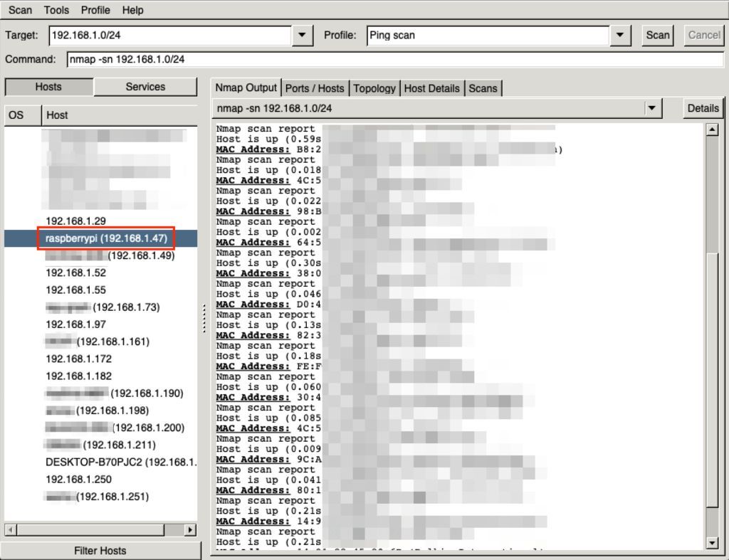Click the Cancel button
Image resolution: width=729 pixels, height=560 pixels.
pos(704,36)
